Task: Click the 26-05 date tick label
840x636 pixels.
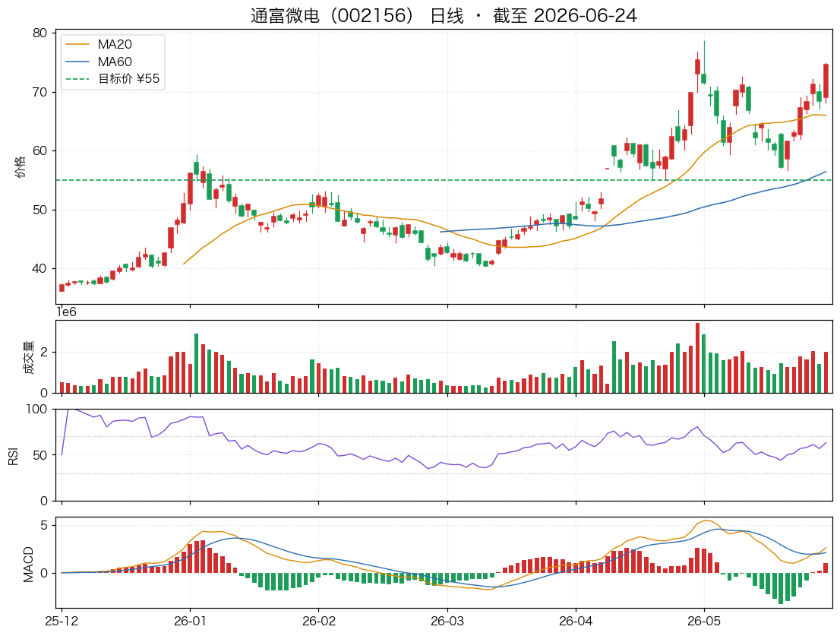Action: pyautogui.click(x=704, y=622)
